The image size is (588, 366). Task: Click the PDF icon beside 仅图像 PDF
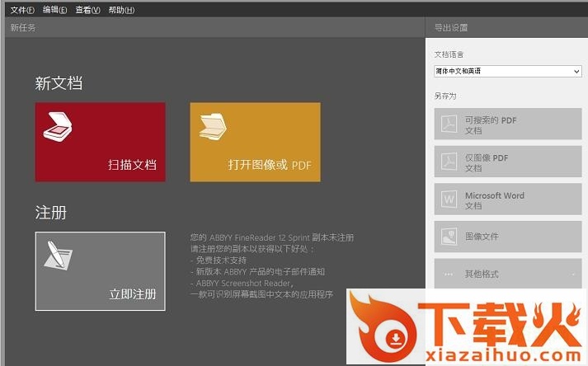point(449,162)
